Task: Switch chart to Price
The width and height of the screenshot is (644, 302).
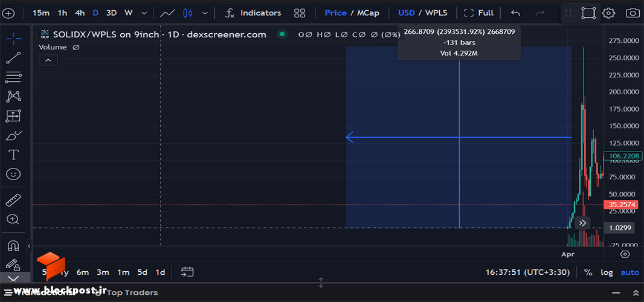Action: pyautogui.click(x=335, y=13)
